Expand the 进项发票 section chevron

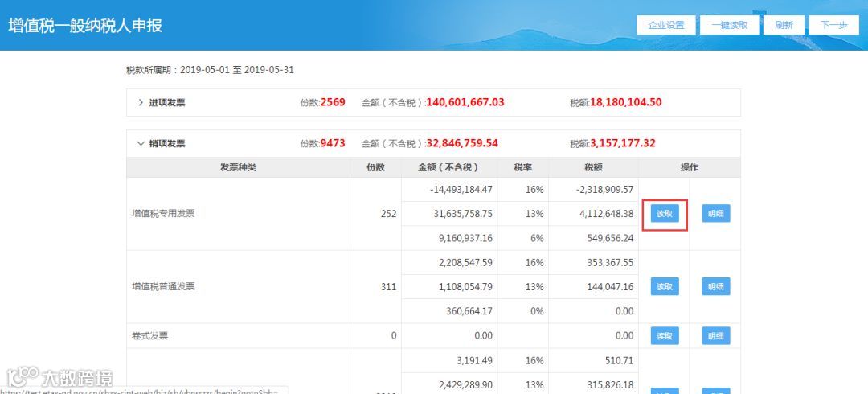coord(141,102)
